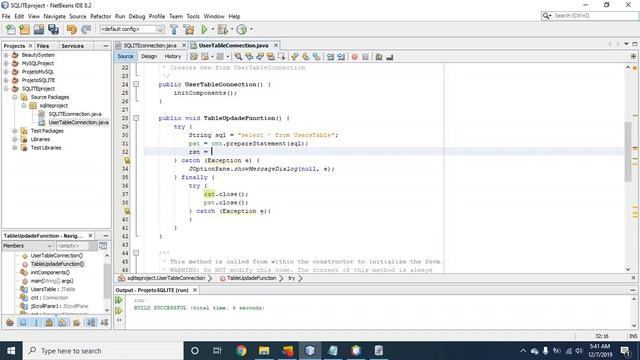Toggle Fully Qualified Names in Navigator
Screen dimensions: 640x360
pyautogui.click(x=77, y=322)
